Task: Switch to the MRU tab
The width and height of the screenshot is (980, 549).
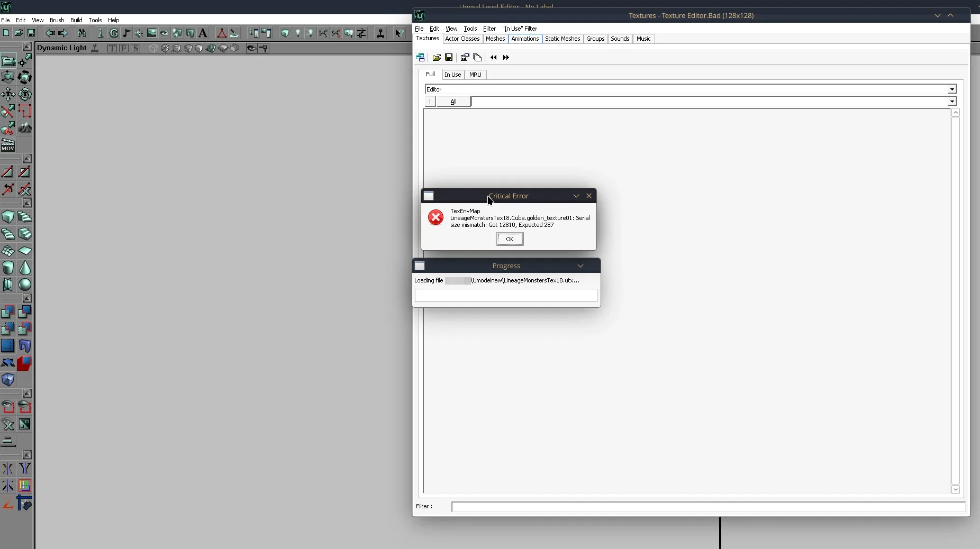Action: 475,75
